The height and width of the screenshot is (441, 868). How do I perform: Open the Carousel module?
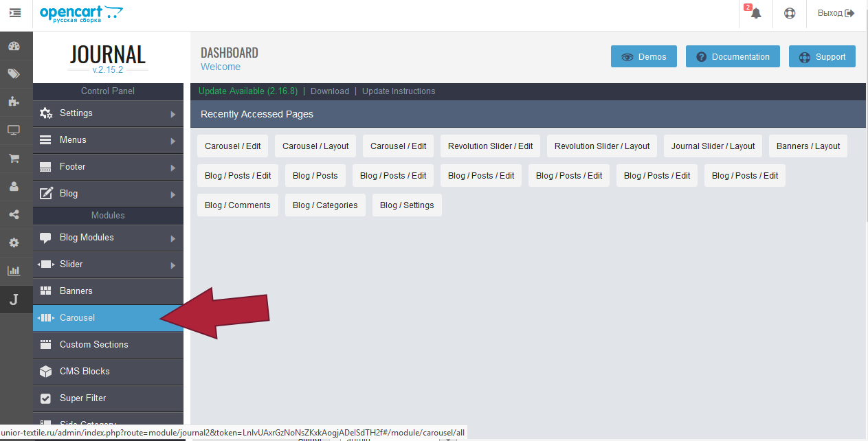108,318
